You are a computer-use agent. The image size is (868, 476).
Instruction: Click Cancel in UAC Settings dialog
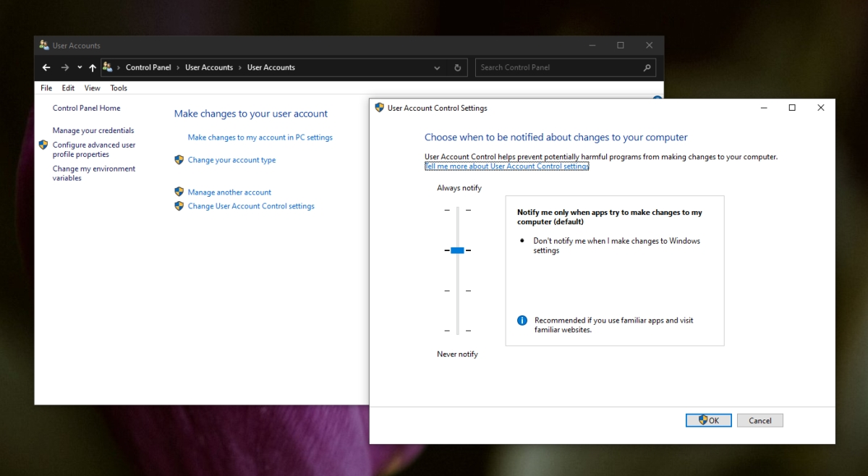760,420
